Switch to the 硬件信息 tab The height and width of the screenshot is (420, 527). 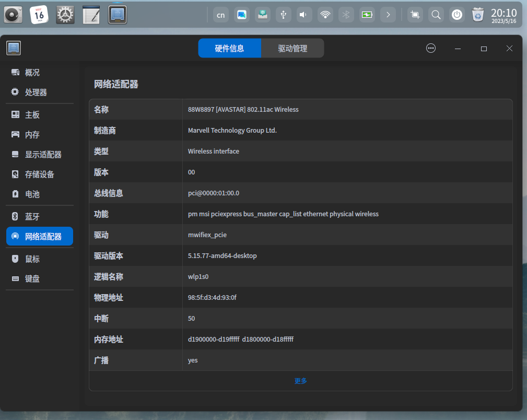pos(230,48)
